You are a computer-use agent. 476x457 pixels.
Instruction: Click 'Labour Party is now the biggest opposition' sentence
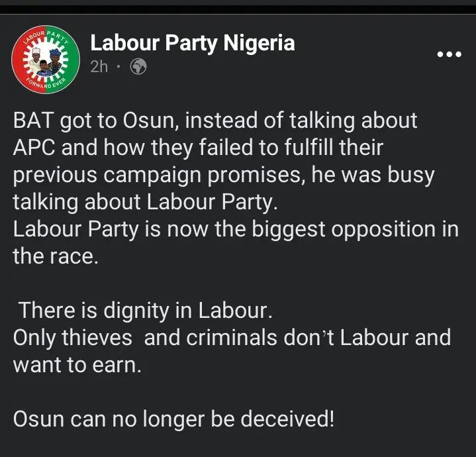(x=236, y=230)
